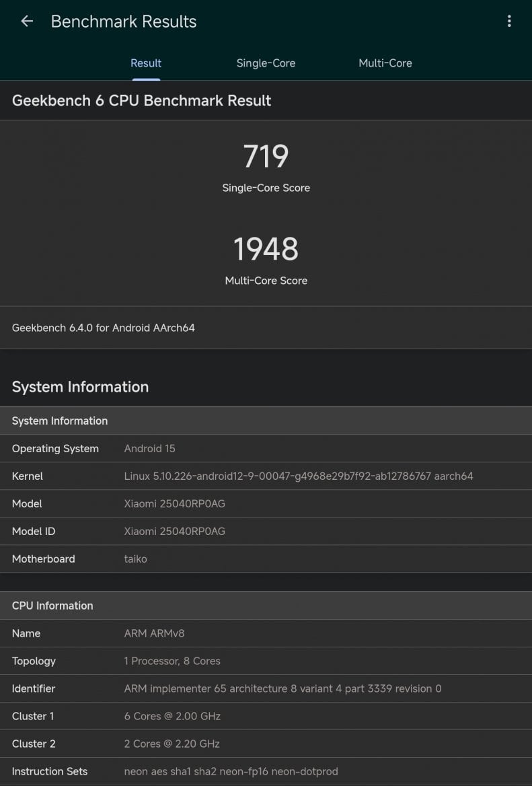Screen dimensions: 532x786
Task: Go back using the arrow icon
Action: pos(27,21)
